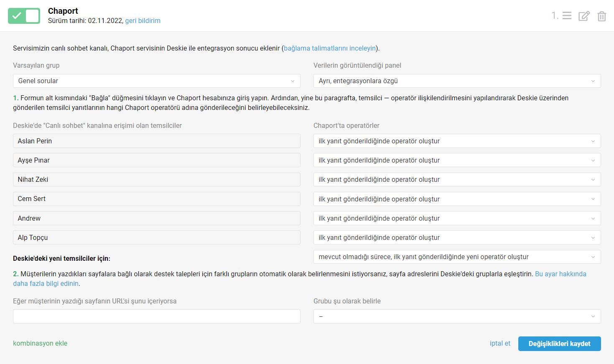Screen dimensions: 614x364
Task: Click the Nihat Zeki agent field
Action: pyautogui.click(x=157, y=179)
